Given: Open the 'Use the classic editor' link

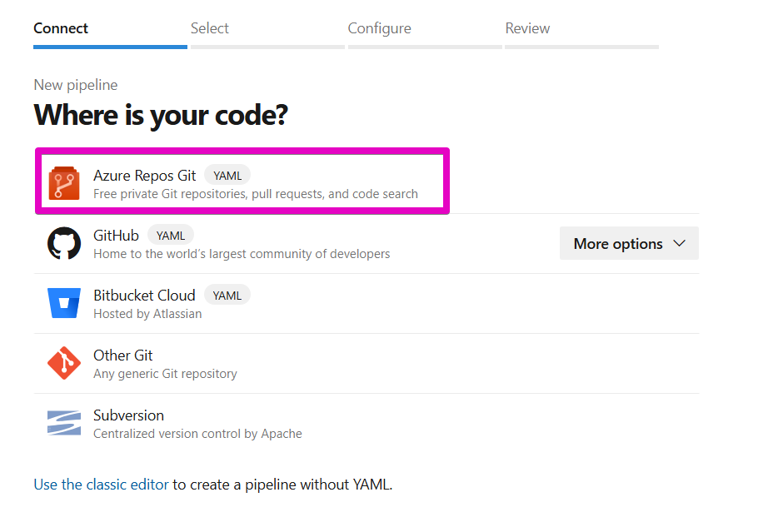Looking at the screenshot, I should pos(101,484).
